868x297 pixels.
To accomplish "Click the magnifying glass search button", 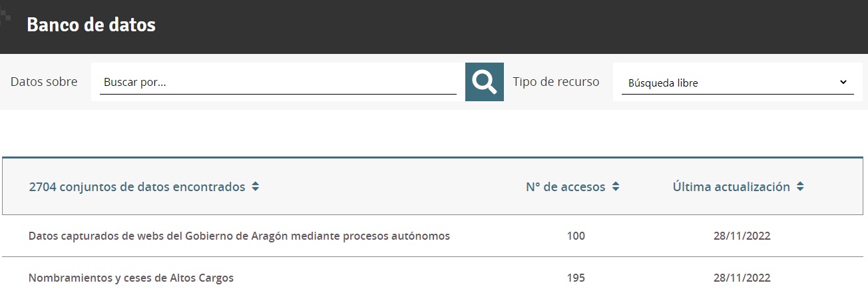I will coord(485,82).
